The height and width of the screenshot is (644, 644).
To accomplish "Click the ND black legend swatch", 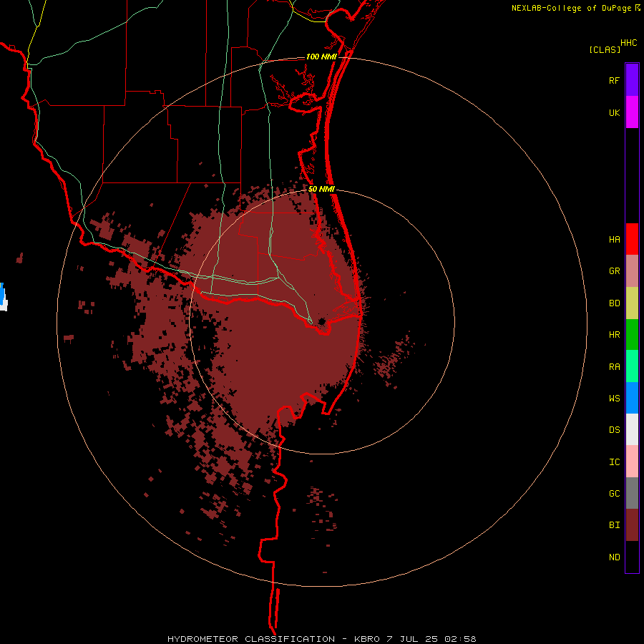I will click(x=632, y=557).
